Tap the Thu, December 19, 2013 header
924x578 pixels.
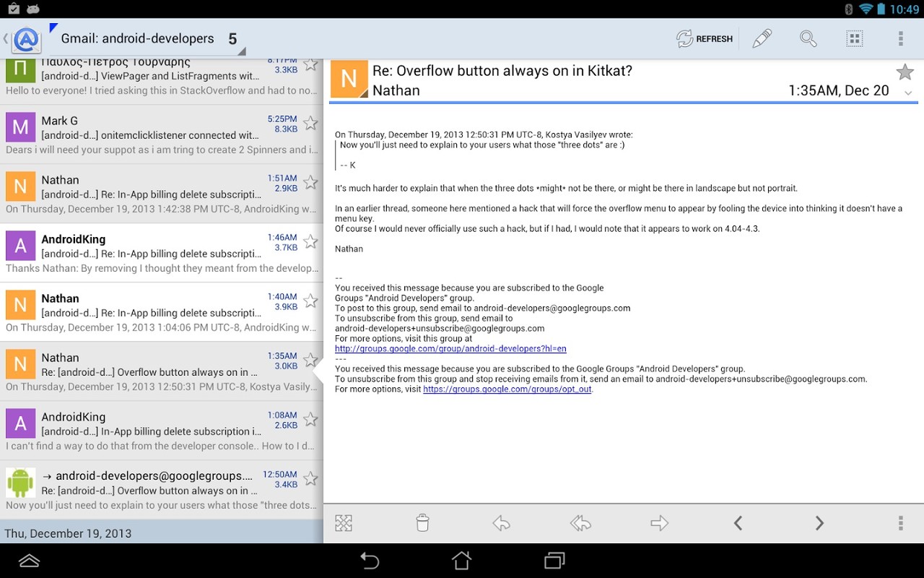pyautogui.click(x=162, y=532)
